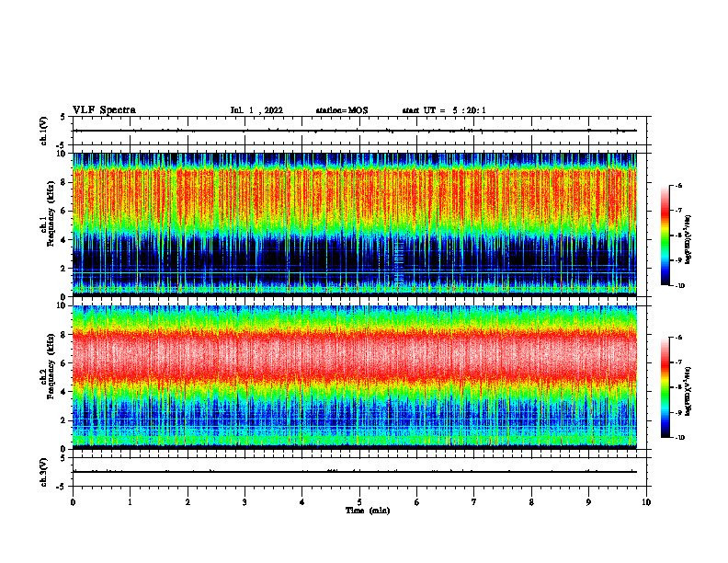Click the "-6" tick on ch.2 color bar

[x=678, y=338]
